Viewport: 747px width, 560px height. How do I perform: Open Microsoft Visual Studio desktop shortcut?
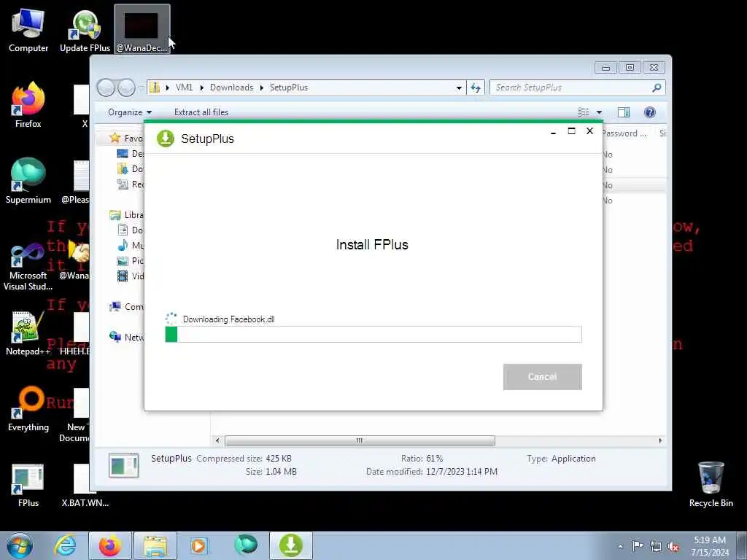pyautogui.click(x=28, y=266)
